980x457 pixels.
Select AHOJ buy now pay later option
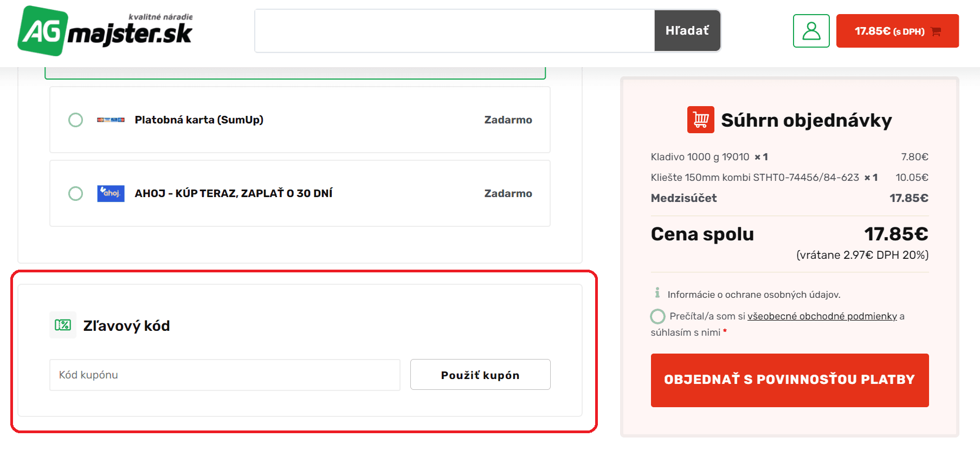(x=75, y=193)
